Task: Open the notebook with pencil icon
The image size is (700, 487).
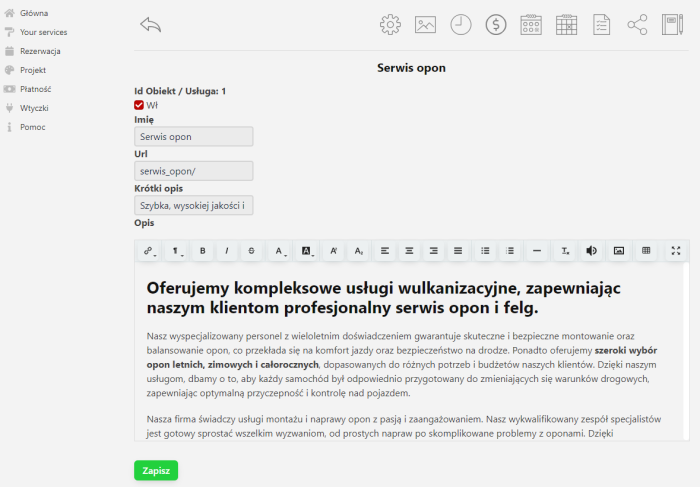Action: [672, 25]
